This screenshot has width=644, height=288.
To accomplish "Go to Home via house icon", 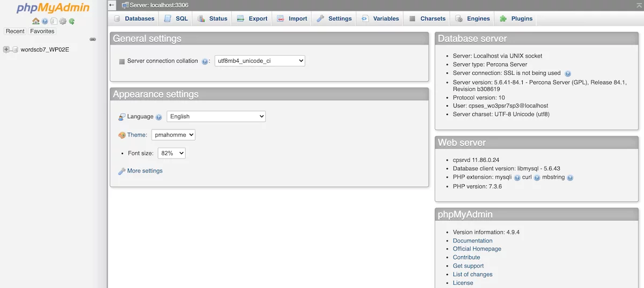I will (x=36, y=21).
